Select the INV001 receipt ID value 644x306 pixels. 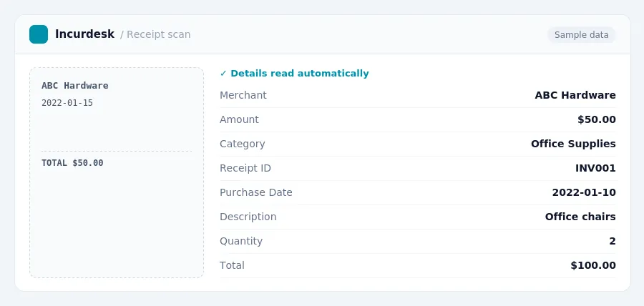click(595, 168)
